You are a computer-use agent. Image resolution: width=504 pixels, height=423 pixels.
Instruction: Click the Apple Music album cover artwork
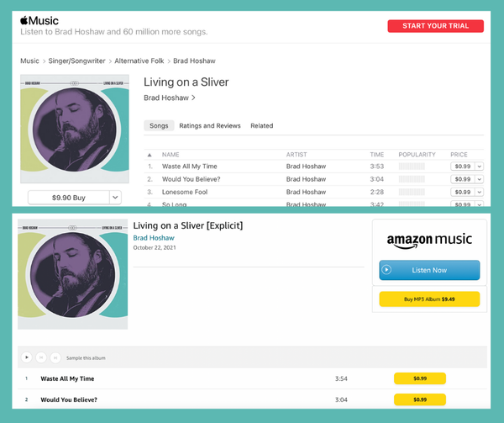(x=75, y=129)
